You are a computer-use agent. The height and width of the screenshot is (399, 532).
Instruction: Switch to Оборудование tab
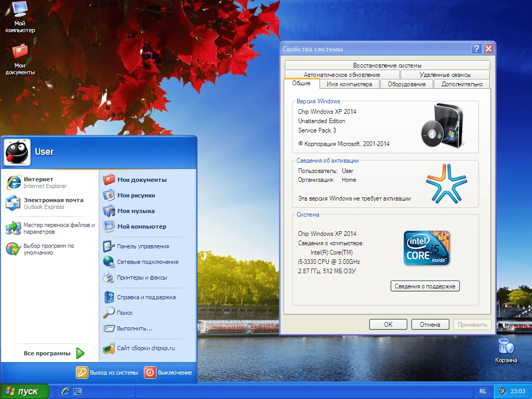pyautogui.click(x=407, y=84)
